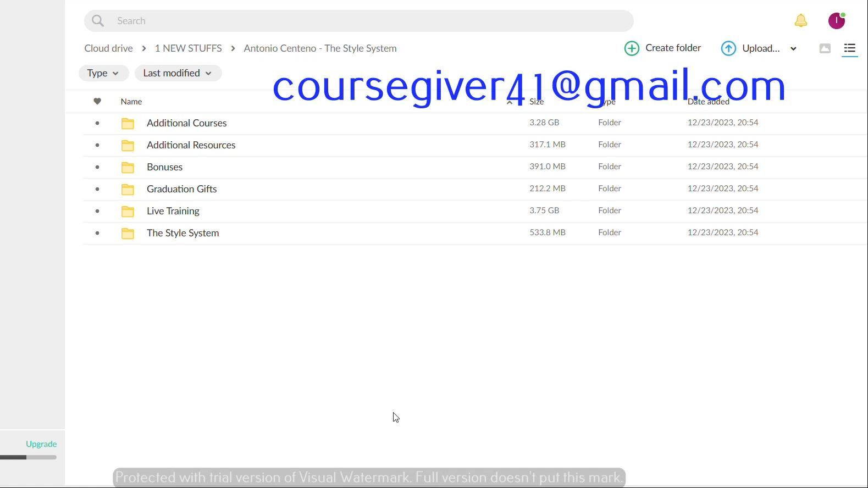Go to 1 NEW STUFFS breadcrumb
Image resolution: width=868 pixels, height=488 pixels.
[188, 48]
